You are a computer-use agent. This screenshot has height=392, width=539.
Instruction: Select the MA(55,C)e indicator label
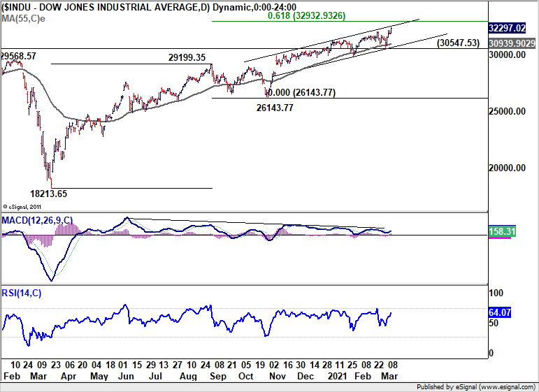(x=23, y=19)
